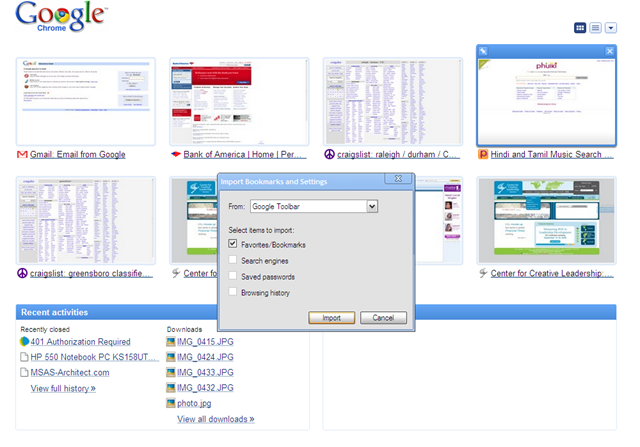Click View all downloads link
Image resolution: width=640 pixels, height=447 pixels.
tap(216, 419)
